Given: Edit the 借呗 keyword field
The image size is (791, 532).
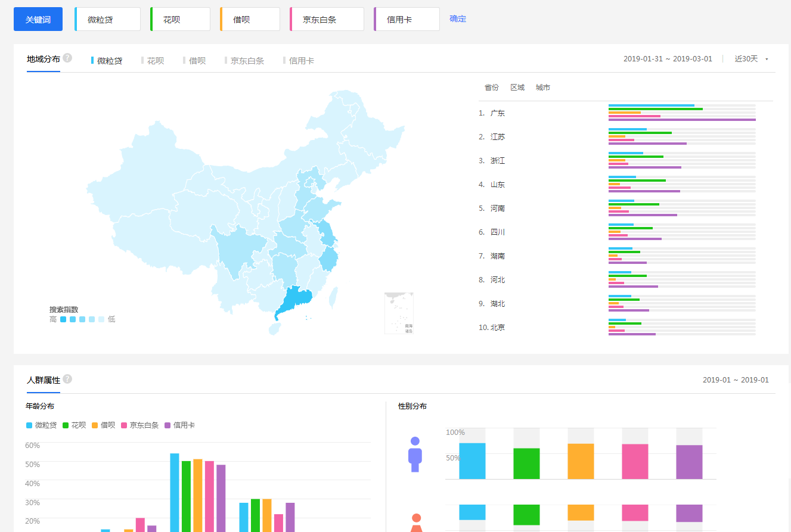Looking at the screenshot, I should pos(250,19).
